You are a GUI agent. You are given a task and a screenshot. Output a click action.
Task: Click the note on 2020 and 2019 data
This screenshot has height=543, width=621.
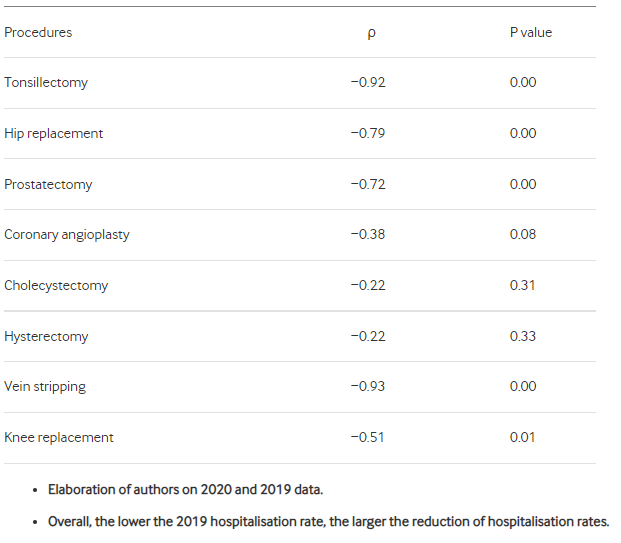click(x=185, y=490)
